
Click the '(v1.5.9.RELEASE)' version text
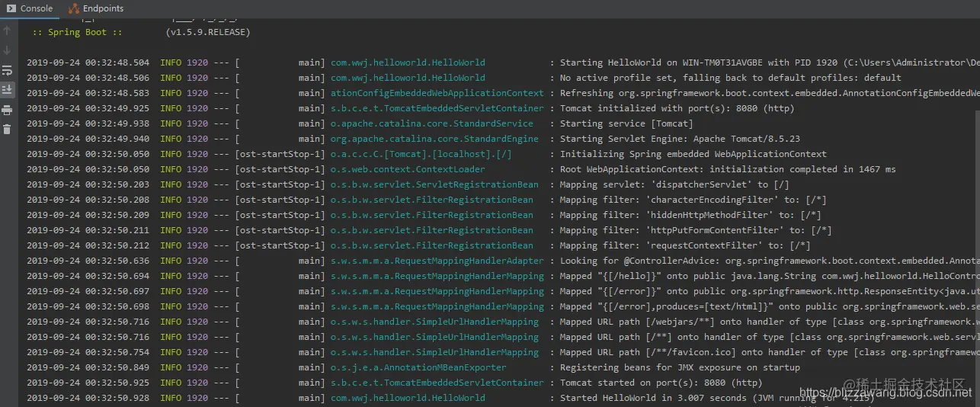207,32
